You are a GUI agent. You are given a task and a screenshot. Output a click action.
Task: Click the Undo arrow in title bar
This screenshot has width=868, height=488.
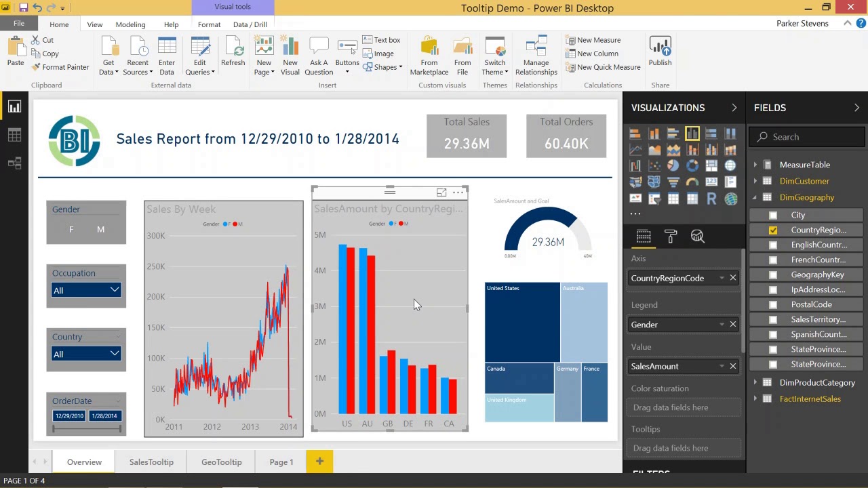(x=37, y=8)
